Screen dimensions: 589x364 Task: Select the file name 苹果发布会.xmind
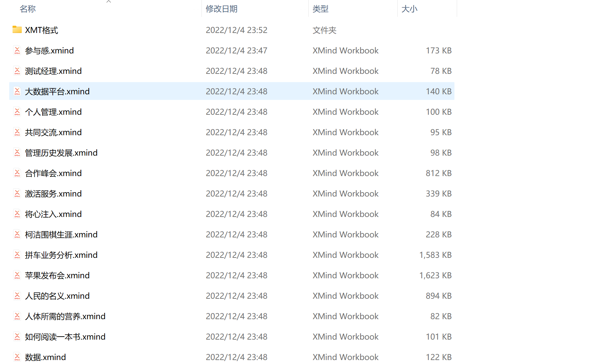pos(57,275)
